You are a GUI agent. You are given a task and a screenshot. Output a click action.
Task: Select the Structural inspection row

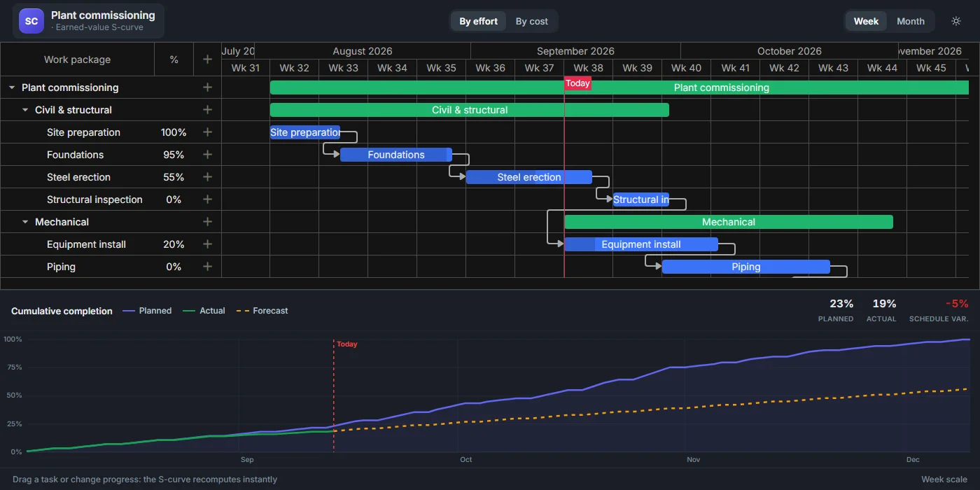111,199
